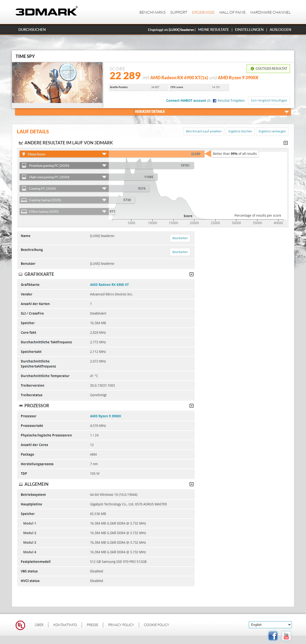Click the UL logo in the footer
Image resolution: width=306 pixels, height=644 pixels.
tap(20, 625)
